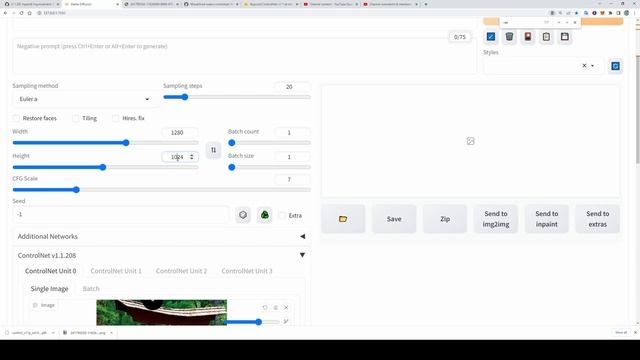640x360 pixels.
Task: Click the Sampling steps number field showing 20
Action: tap(292, 87)
